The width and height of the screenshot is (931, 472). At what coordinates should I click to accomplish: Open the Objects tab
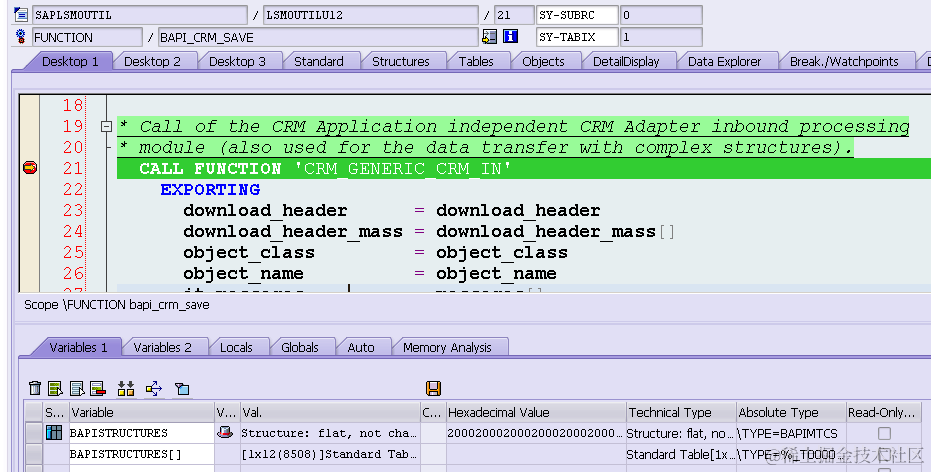point(543,61)
